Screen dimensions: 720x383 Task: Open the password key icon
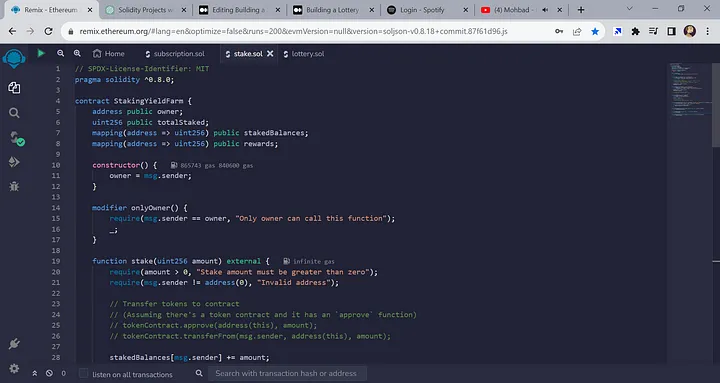(x=559, y=31)
